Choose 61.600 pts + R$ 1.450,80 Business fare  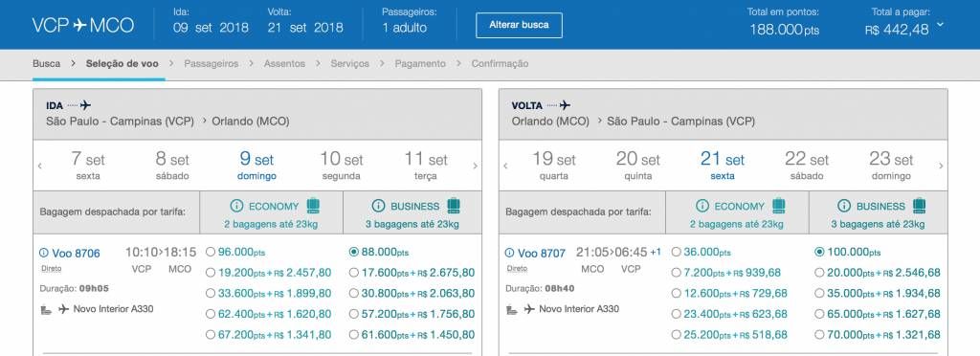[354, 335]
